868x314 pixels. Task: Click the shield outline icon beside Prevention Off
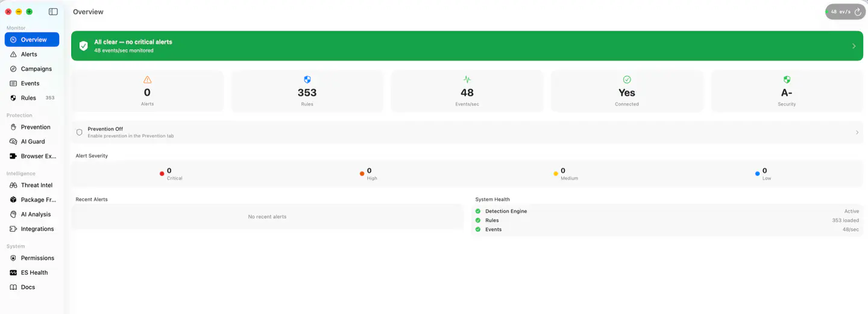tap(79, 132)
